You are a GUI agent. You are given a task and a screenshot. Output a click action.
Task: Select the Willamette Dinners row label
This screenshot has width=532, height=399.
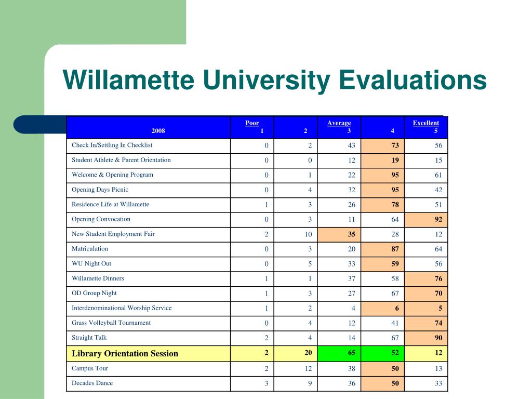pos(98,278)
